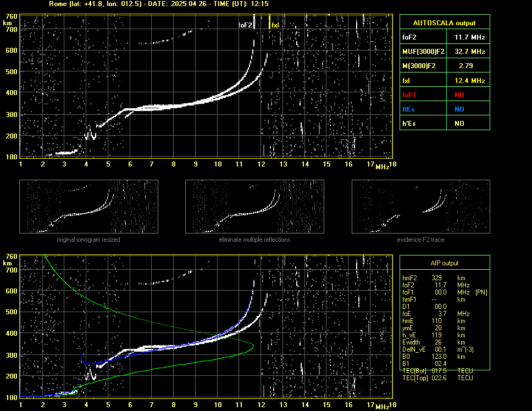Click the bottom ionogram '500' km axis label
This screenshot has width=532, height=411.
pyautogui.click(x=12, y=312)
